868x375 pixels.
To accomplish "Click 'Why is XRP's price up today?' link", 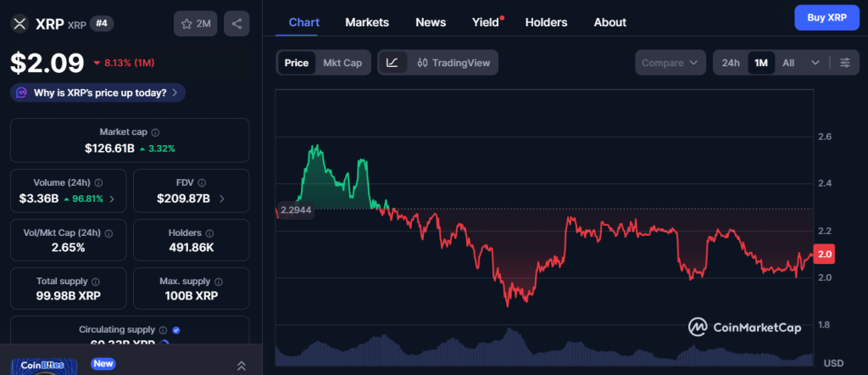I will point(100,92).
